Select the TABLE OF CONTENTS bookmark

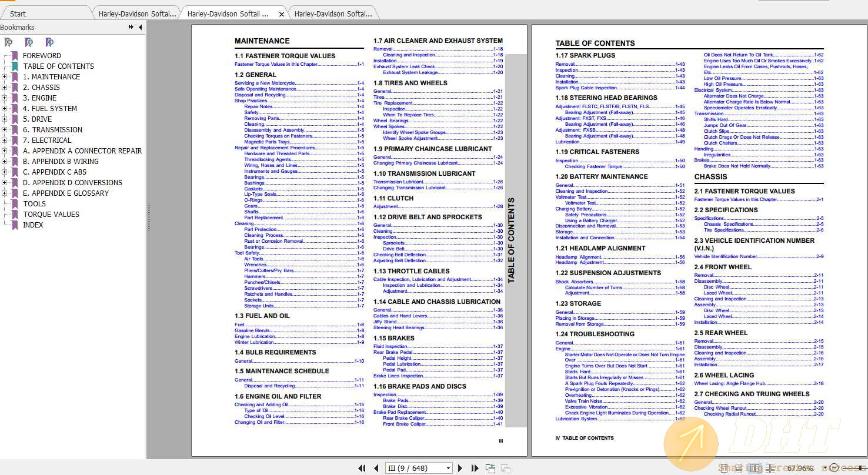click(x=58, y=66)
